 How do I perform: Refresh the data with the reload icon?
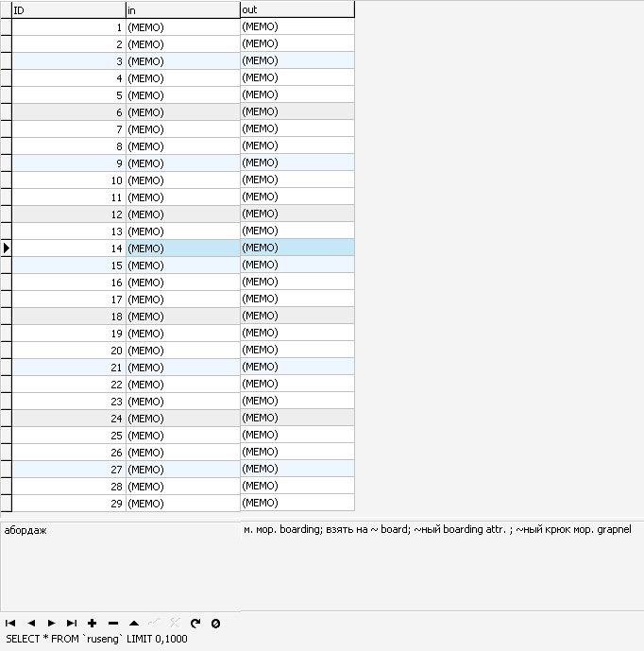click(x=195, y=623)
